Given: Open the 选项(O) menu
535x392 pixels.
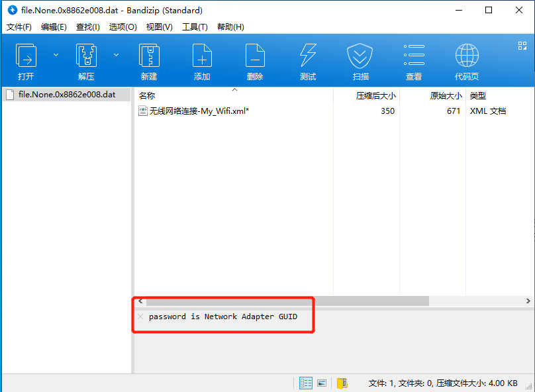Looking at the screenshot, I should (123, 27).
